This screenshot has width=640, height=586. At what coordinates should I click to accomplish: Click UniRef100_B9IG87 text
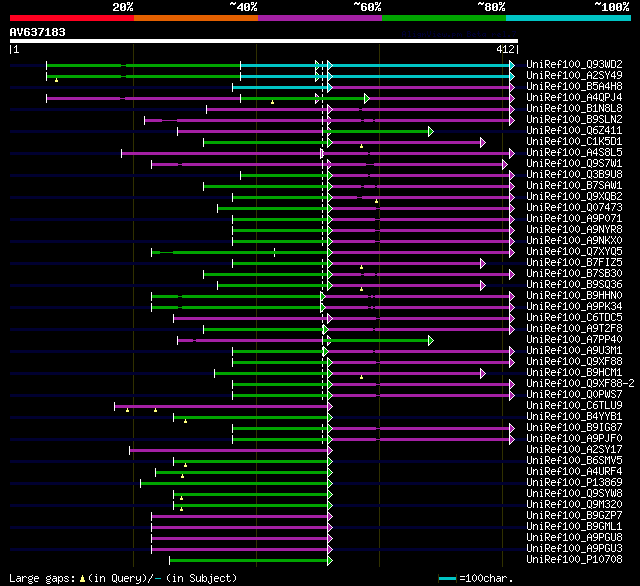tap(574, 428)
